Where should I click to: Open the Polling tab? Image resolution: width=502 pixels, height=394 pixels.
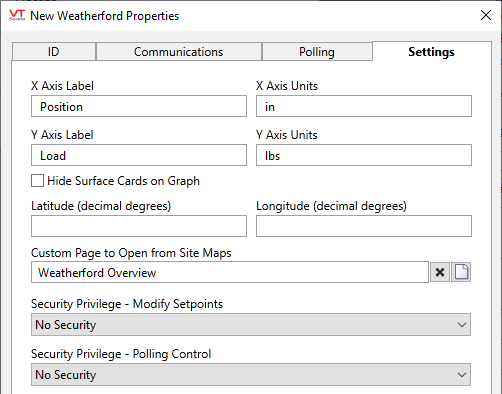click(x=317, y=52)
